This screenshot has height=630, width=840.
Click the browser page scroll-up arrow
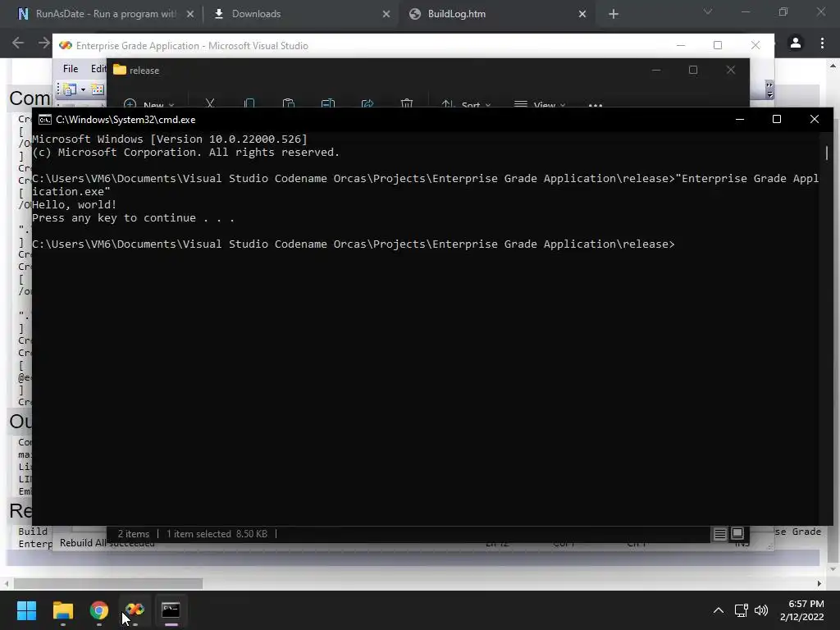pos(833,66)
